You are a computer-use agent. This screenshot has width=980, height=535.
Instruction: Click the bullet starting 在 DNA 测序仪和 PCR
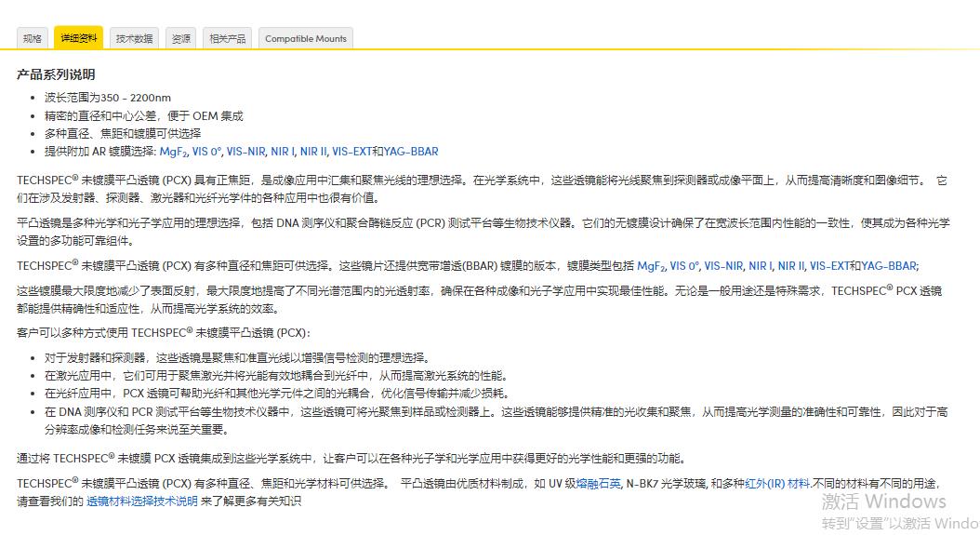[x=496, y=421]
